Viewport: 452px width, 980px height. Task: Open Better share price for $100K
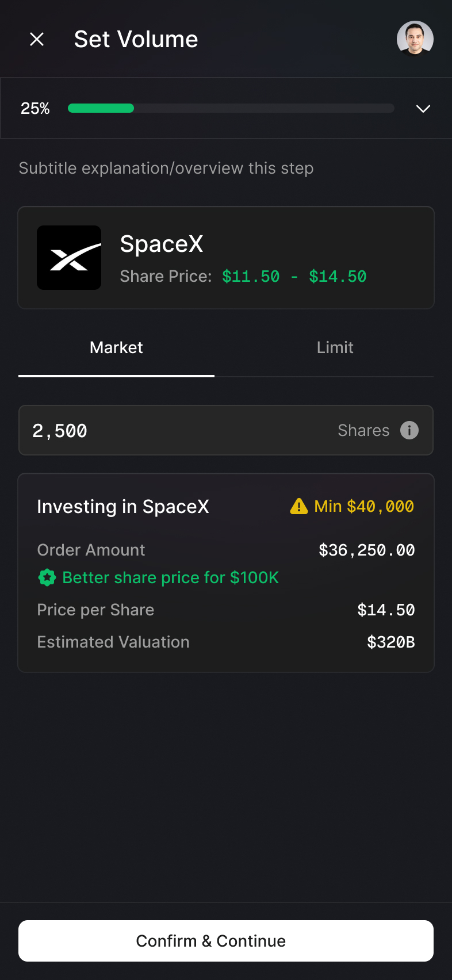coord(170,577)
